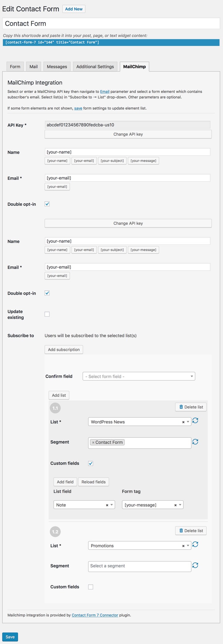Delete list 1.1
The height and width of the screenshot is (644, 223).
point(191,407)
